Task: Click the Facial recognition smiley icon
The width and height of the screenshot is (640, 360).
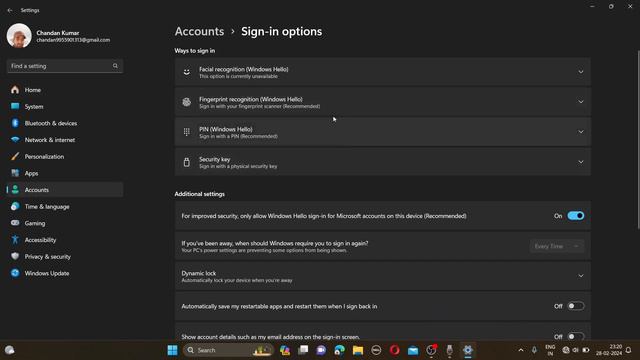Action: click(x=187, y=72)
